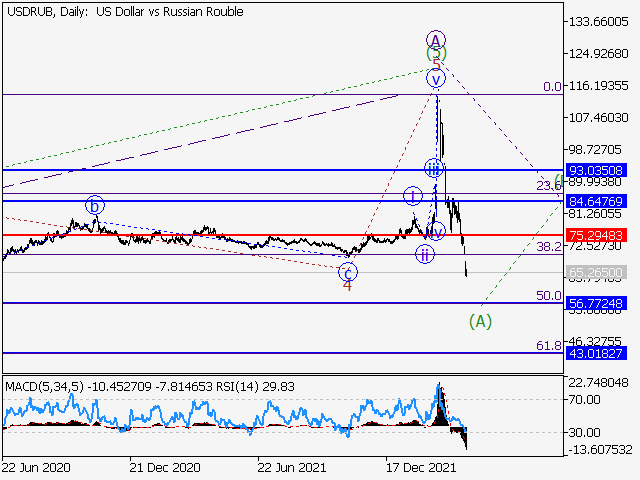The width and height of the screenshot is (640, 480).
Task: Select the circled wave 'v' marker
Action: click(436, 79)
